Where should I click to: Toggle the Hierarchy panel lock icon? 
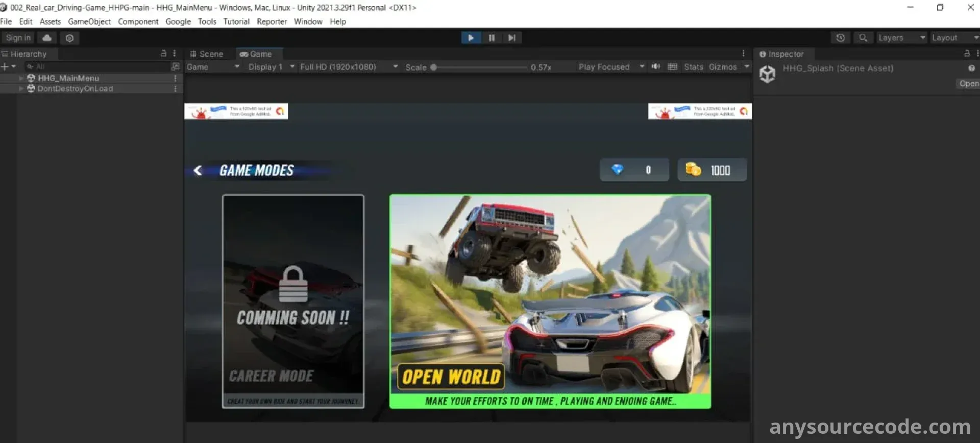(163, 54)
